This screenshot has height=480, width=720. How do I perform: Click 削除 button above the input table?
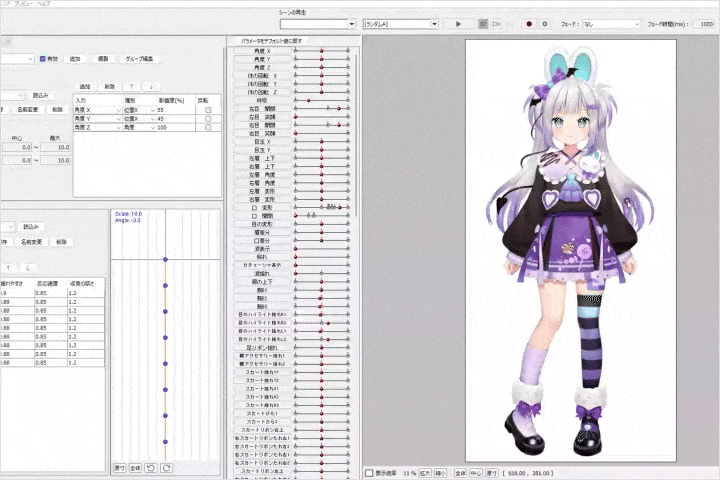[x=110, y=86]
